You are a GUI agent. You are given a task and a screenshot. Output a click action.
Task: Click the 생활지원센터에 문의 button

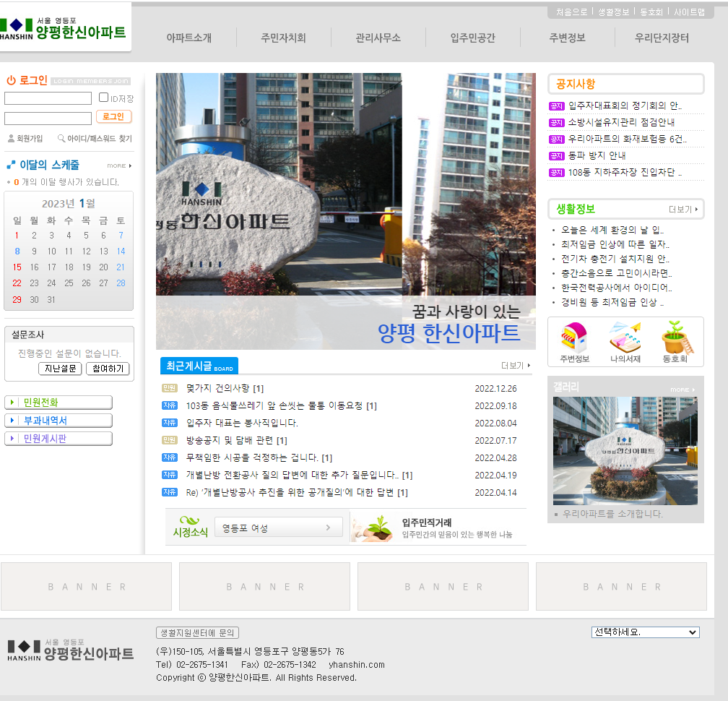197,633
